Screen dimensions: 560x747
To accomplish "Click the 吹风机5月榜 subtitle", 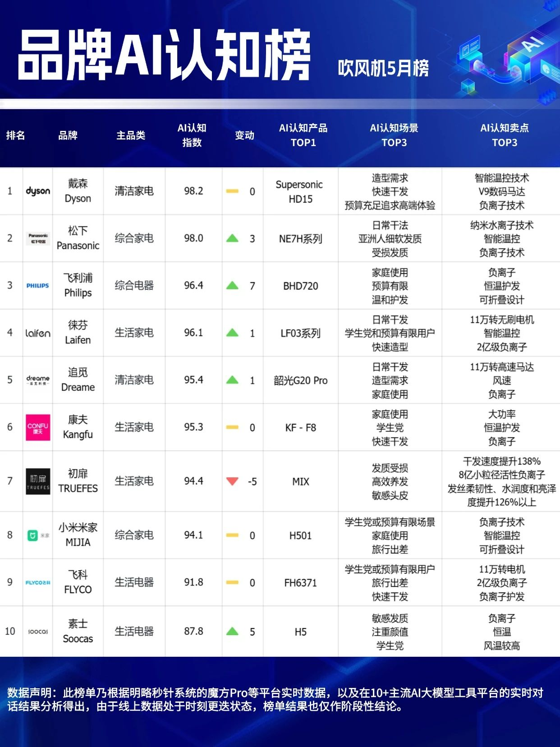I will click(x=383, y=68).
